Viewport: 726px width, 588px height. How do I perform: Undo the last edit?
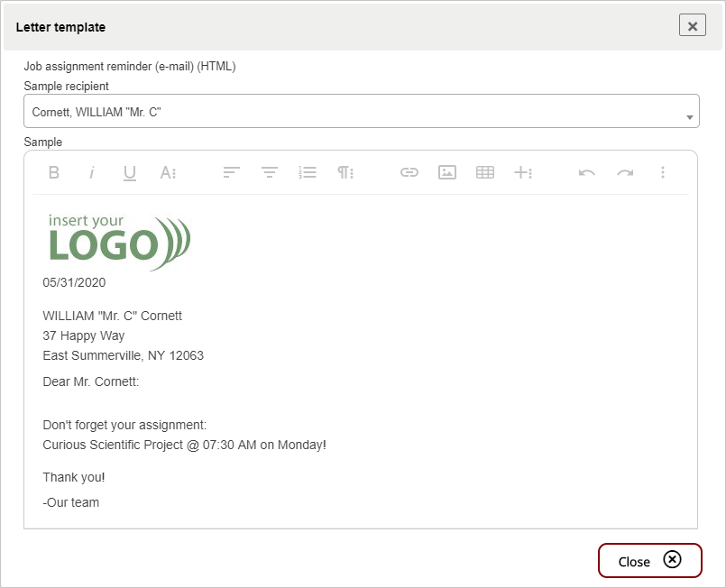[587, 172]
